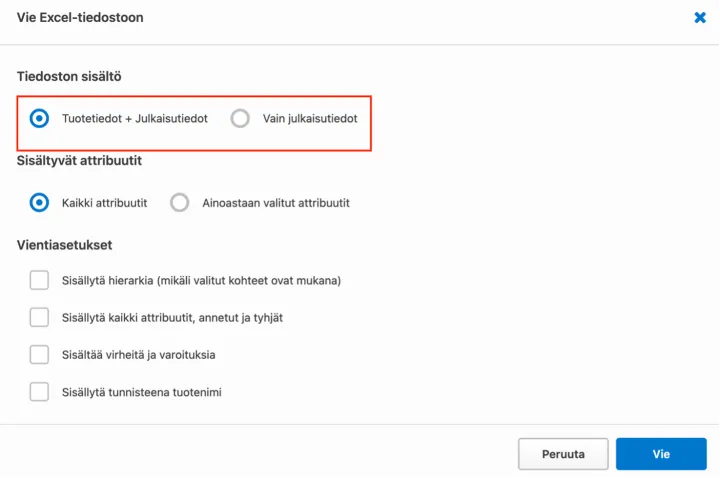Enable the Sisällytä hierarkia checkbox
The width and height of the screenshot is (720, 478).
tap(39, 280)
